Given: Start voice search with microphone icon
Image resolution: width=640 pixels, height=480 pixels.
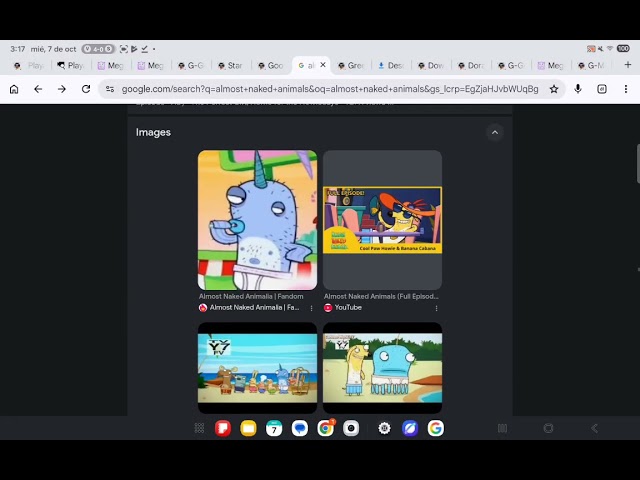Looking at the screenshot, I should (x=578, y=89).
